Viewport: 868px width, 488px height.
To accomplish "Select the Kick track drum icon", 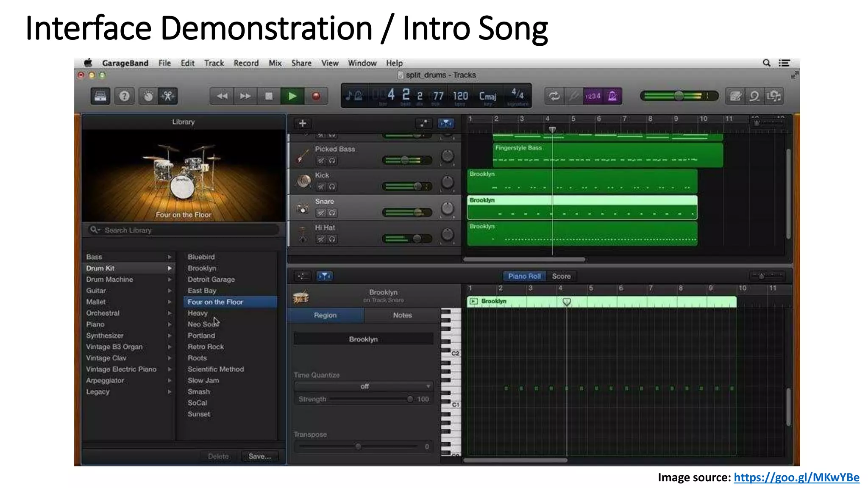I will pos(303,181).
